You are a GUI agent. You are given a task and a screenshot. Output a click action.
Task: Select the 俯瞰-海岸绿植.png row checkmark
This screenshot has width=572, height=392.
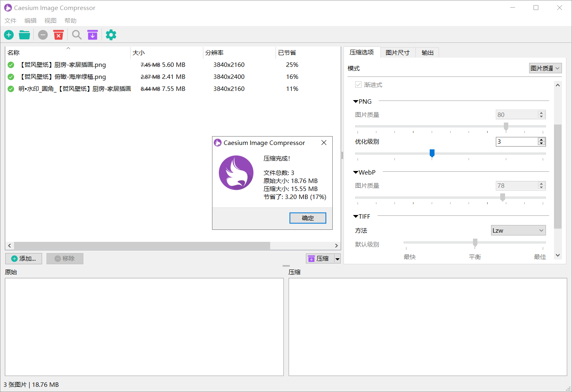tap(10, 77)
